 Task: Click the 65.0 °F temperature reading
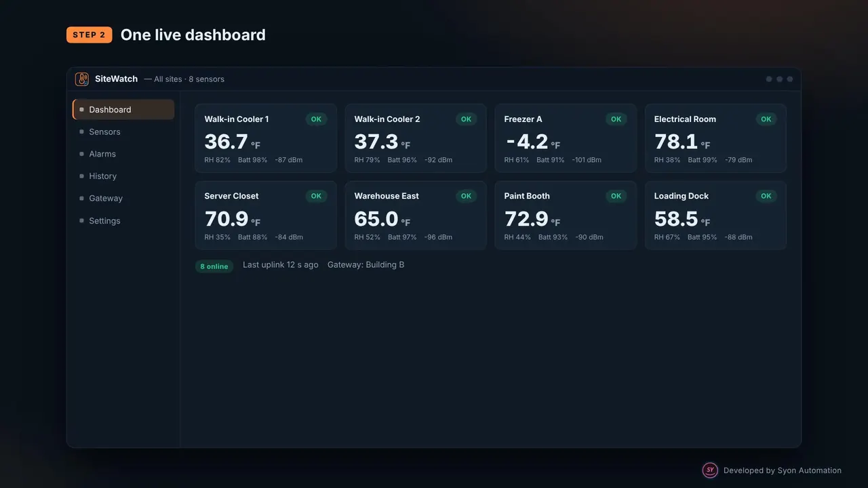(x=382, y=219)
